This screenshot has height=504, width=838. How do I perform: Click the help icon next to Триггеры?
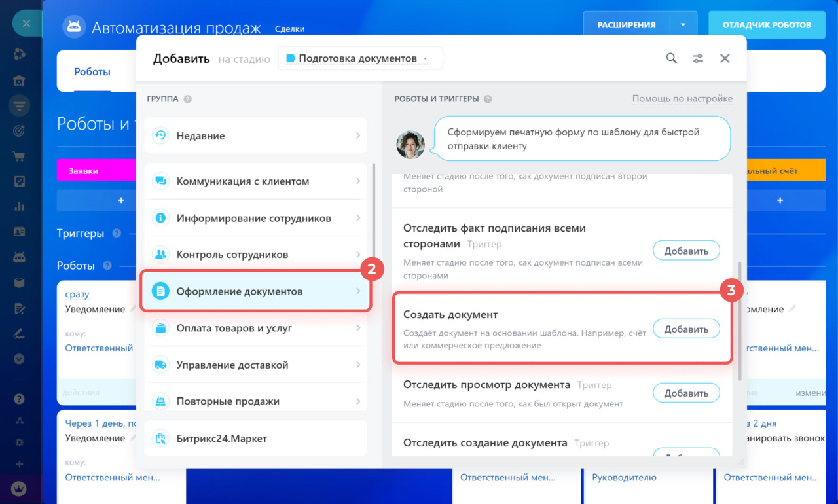117,234
